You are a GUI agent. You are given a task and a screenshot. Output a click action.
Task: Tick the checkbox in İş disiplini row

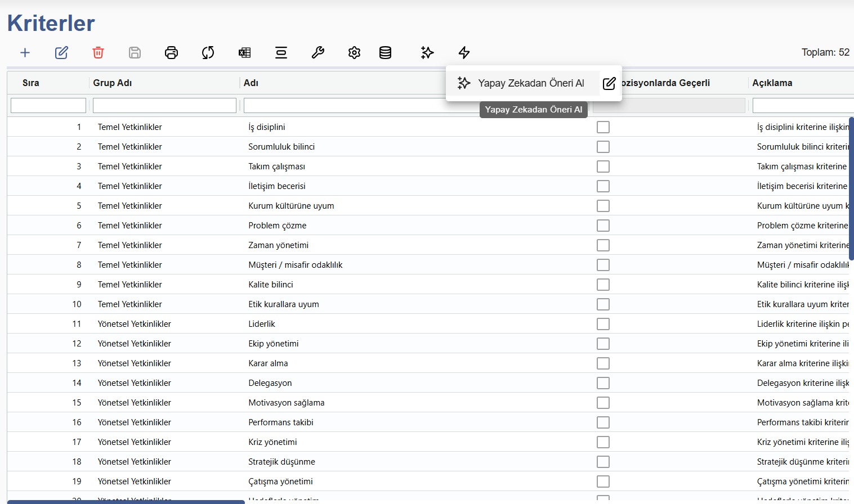[603, 127]
